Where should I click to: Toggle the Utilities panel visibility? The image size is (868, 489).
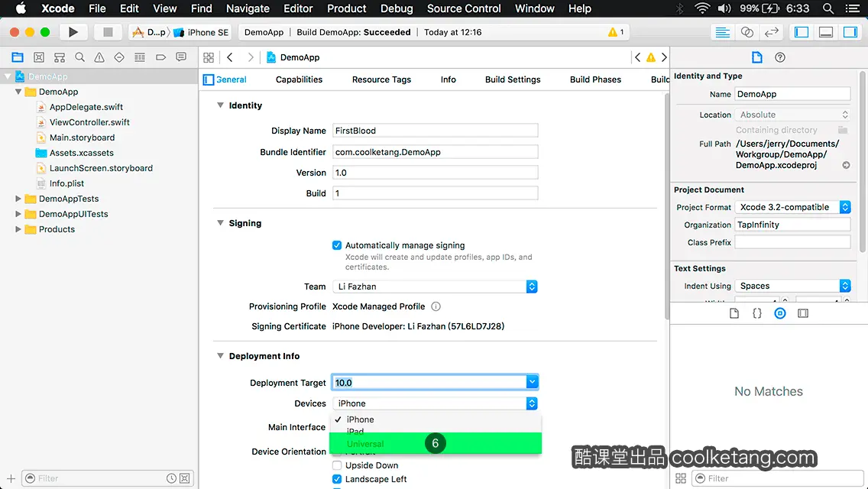[850, 32]
